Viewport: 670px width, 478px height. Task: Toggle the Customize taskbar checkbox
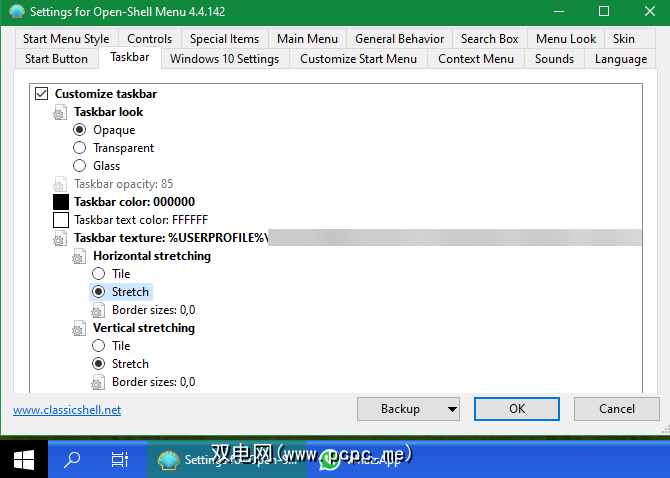click(41, 94)
